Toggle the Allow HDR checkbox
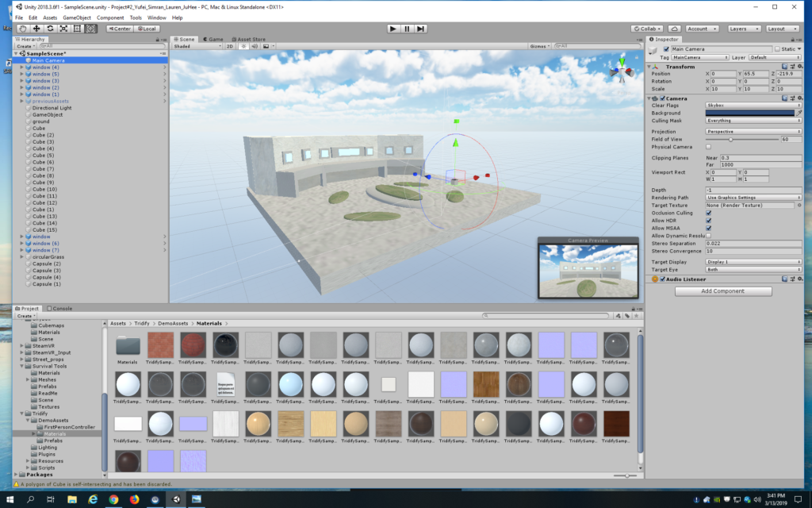Viewport: 812px width, 508px height. pyautogui.click(x=708, y=221)
